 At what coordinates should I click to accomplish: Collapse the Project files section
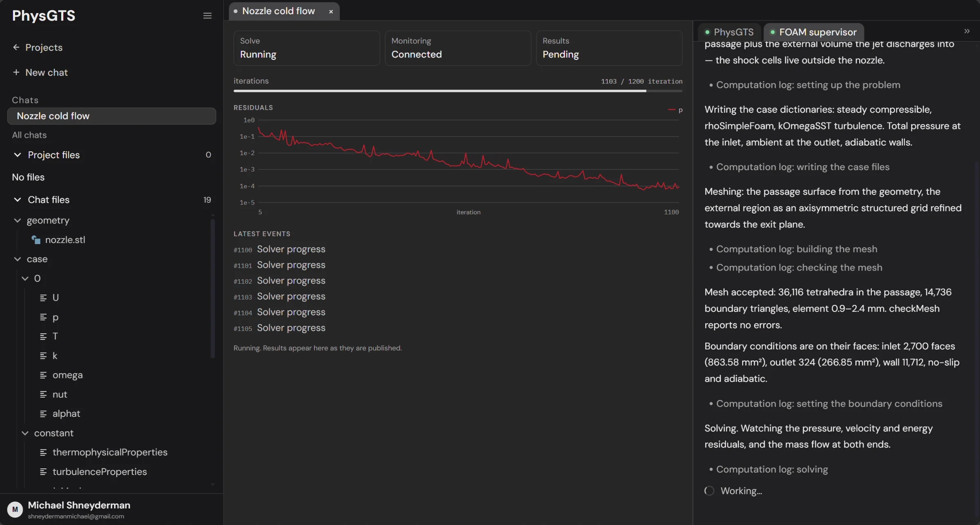[17, 155]
